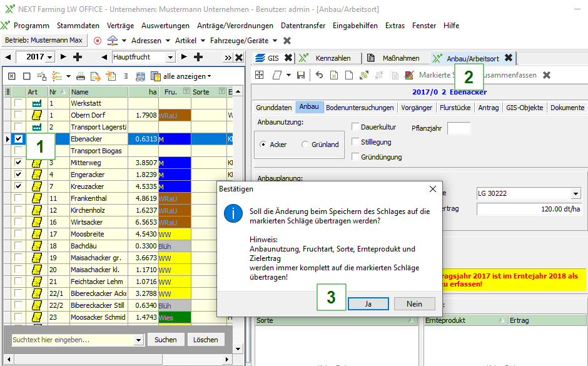588x366 pixels.
Task: Switch to the Bodenuntersuchungen tab
Action: [x=360, y=108]
